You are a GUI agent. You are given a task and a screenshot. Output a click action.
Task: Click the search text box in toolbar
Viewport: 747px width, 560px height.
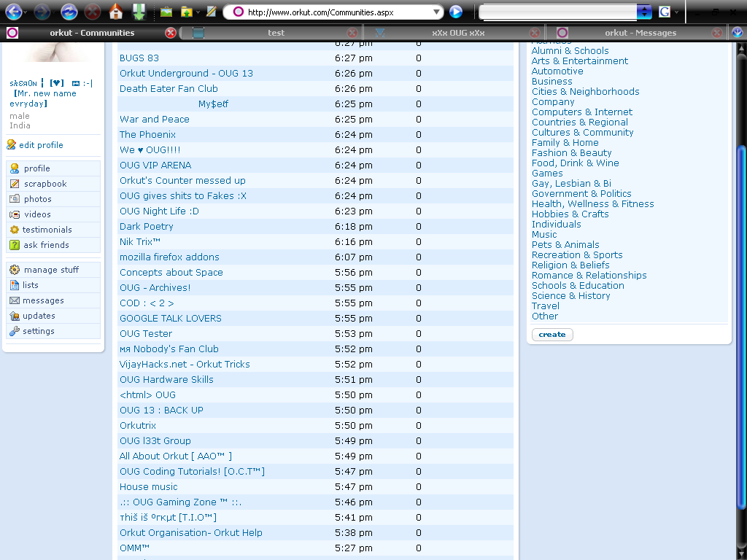click(x=558, y=12)
